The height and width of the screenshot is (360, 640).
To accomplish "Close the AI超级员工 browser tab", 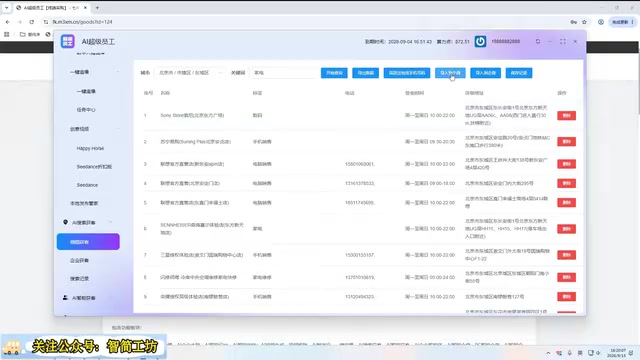I will pyautogui.click(x=85, y=8).
